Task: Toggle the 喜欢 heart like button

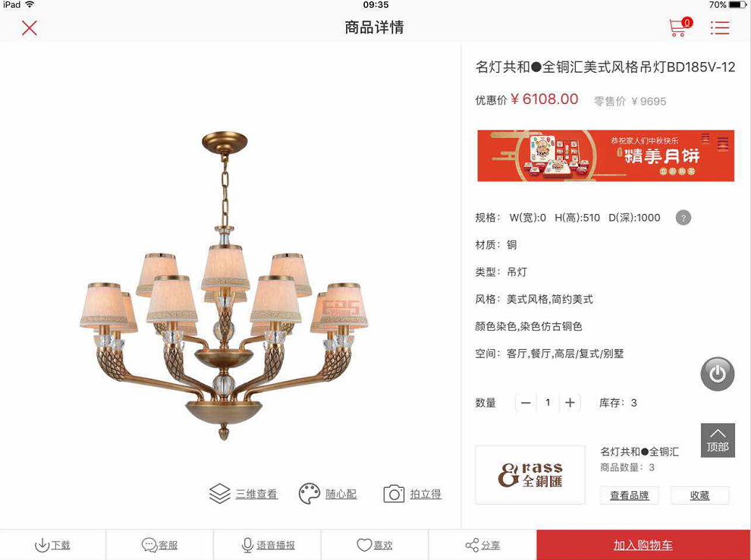Action: point(375,545)
